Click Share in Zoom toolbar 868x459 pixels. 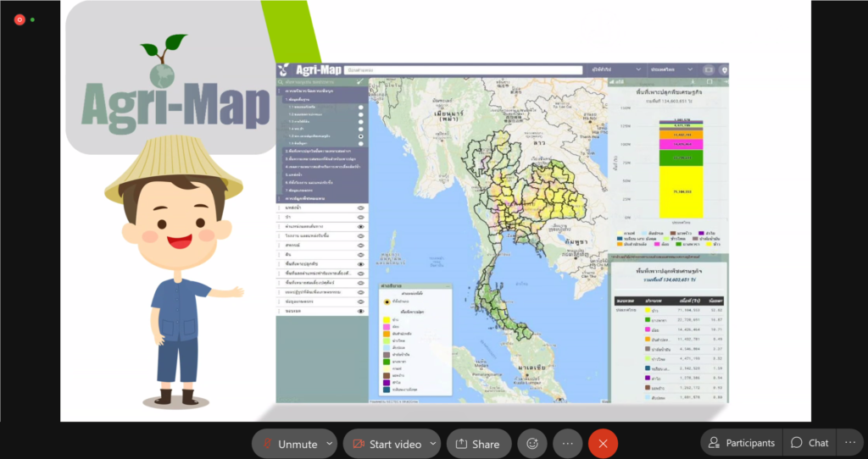pos(478,444)
